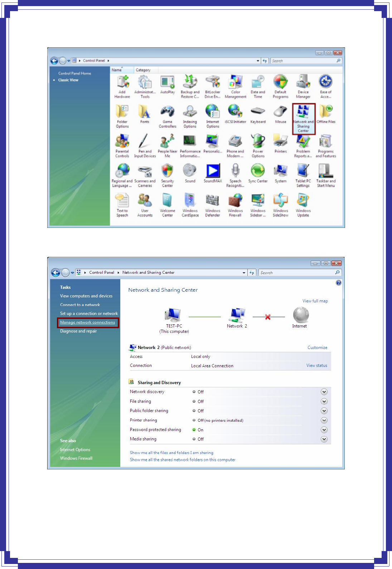The image size is (392, 569).
Task: Expand the File sharing settings
Action: point(324,401)
